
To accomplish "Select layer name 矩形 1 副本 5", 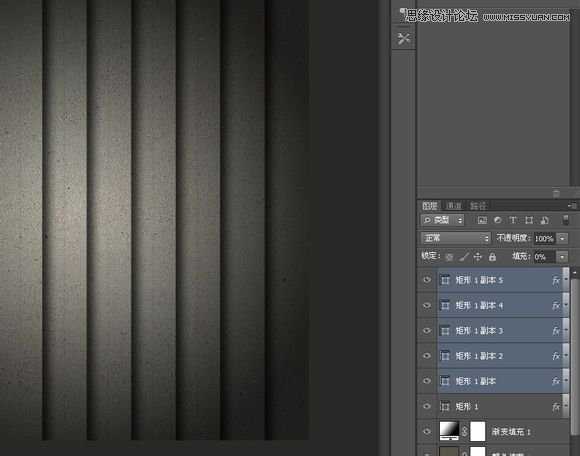I will (479, 280).
